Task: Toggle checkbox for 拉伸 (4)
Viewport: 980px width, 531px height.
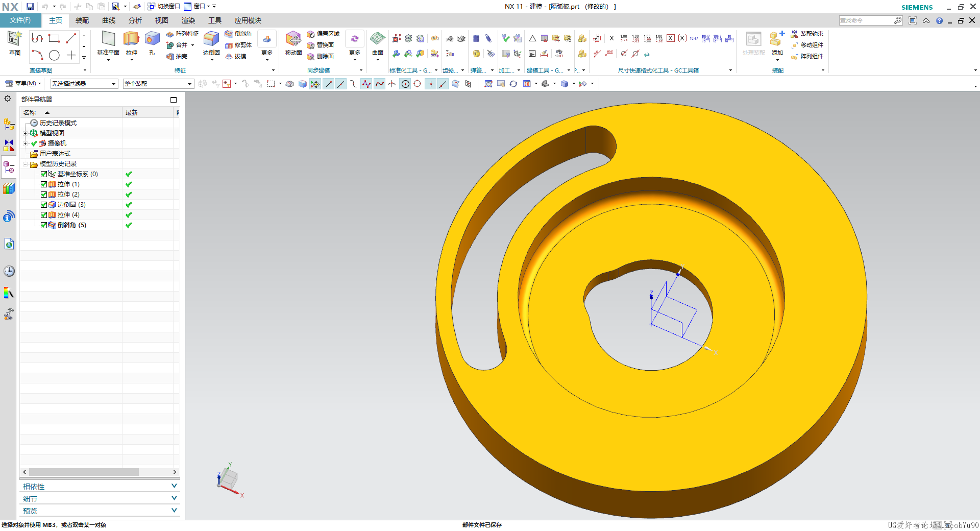Action: 44,215
